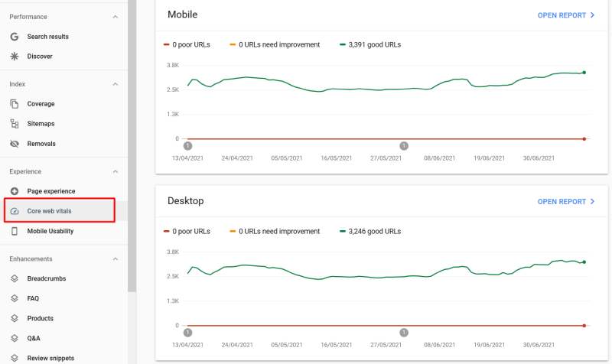Click the Coverage pages icon
This screenshot has width=612, height=364.
coord(15,104)
